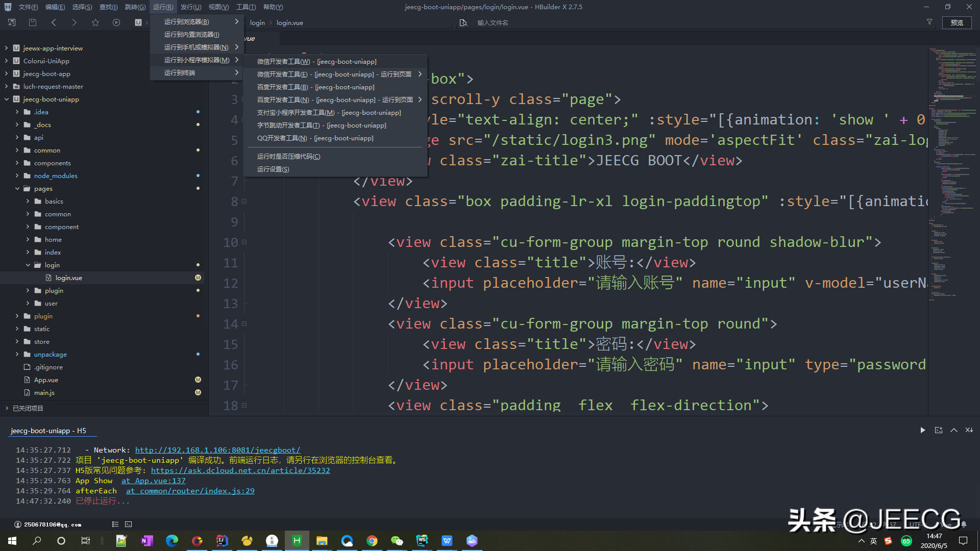
Task: Open 运行设置(S) from menu
Action: coord(335,169)
